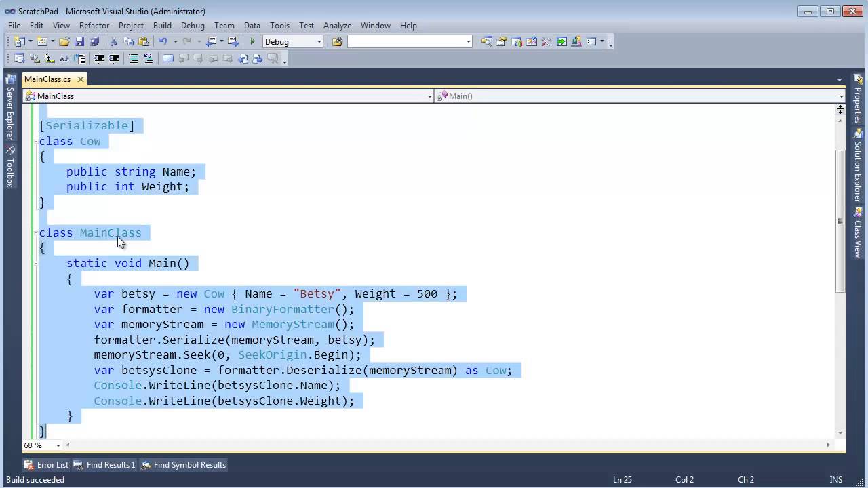Click the Open File folder icon

click(x=64, y=42)
